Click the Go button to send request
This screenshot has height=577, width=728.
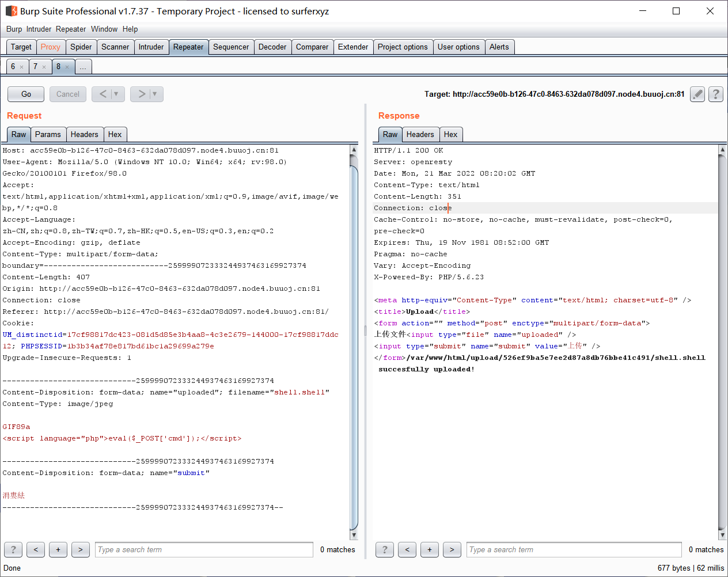(26, 94)
